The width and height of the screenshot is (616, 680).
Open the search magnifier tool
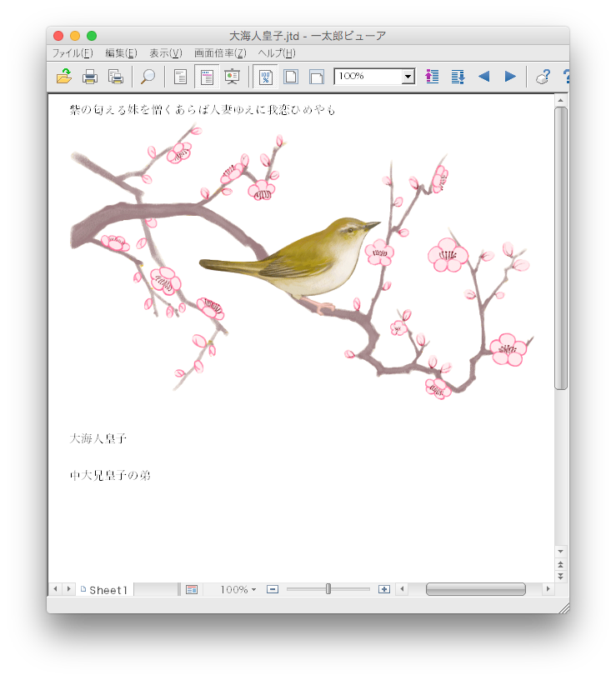(148, 77)
